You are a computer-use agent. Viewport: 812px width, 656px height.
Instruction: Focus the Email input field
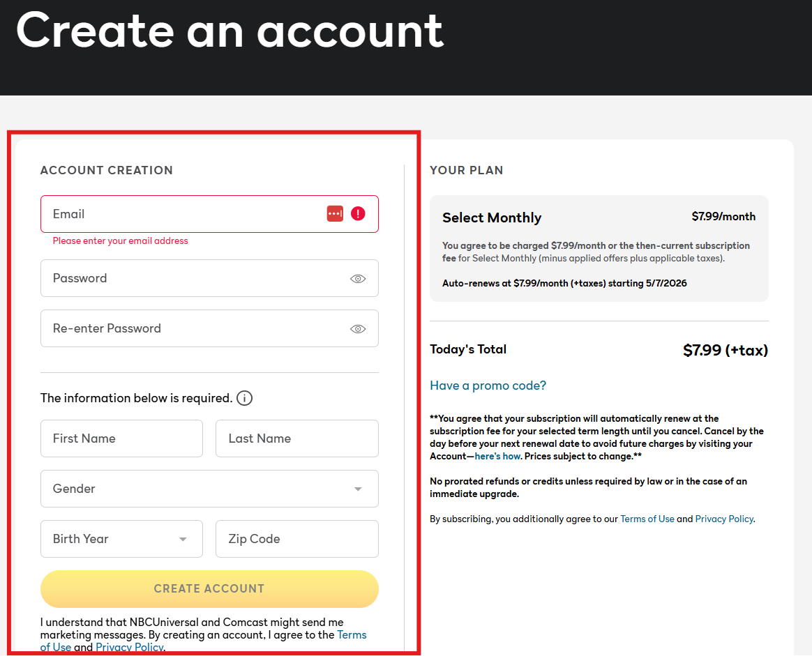coord(181,214)
